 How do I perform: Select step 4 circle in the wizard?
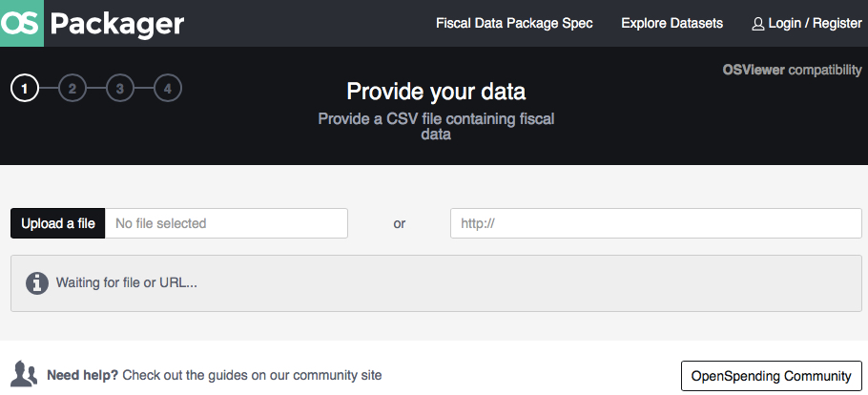(x=168, y=88)
